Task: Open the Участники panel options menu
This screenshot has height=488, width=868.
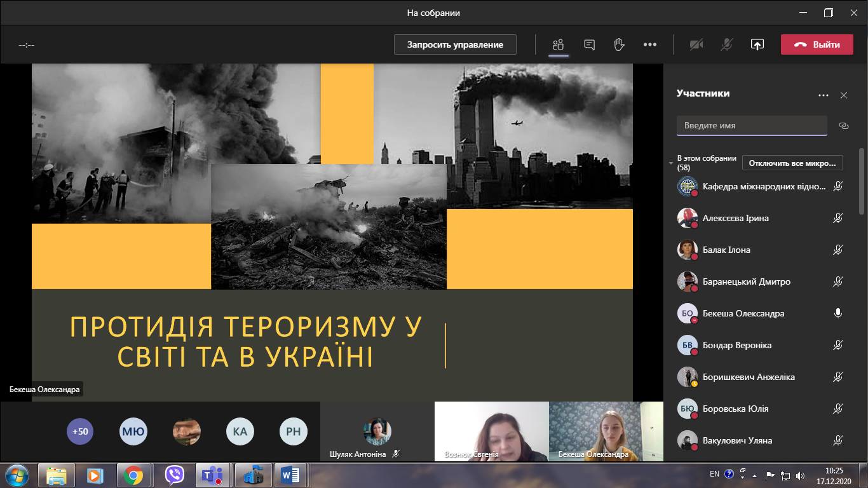Action: [824, 95]
